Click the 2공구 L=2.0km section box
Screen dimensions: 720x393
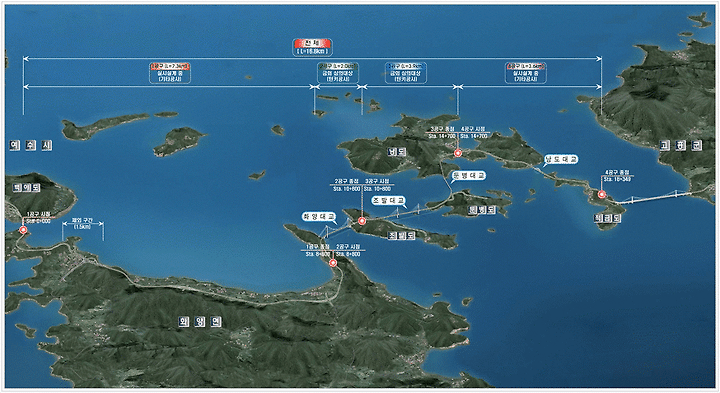(x=338, y=73)
